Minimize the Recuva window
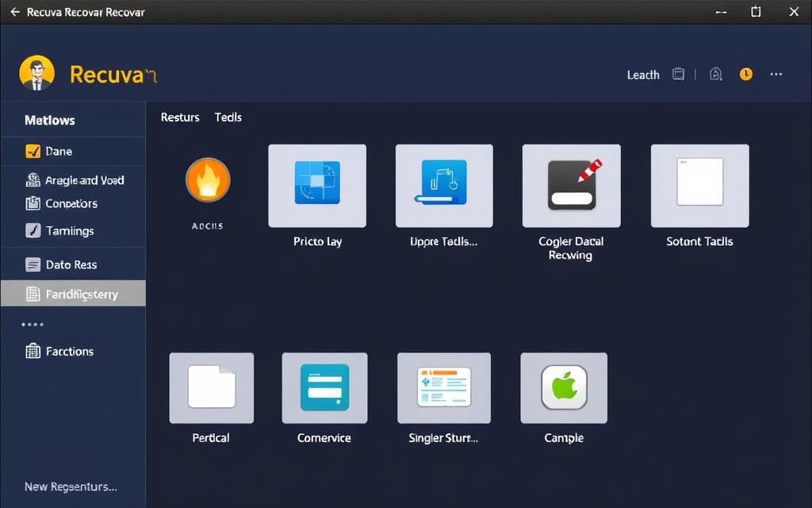This screenshot has width=812, height=508. coord(721,12)
